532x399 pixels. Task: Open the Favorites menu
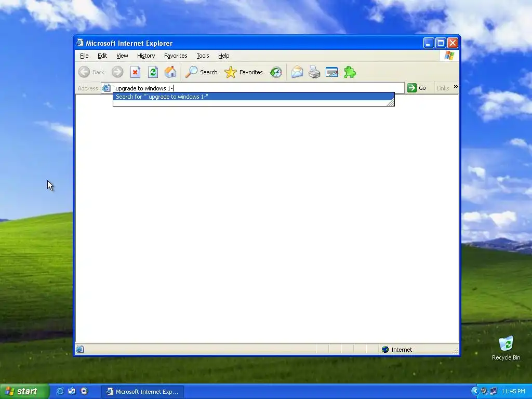coord(176,56)
